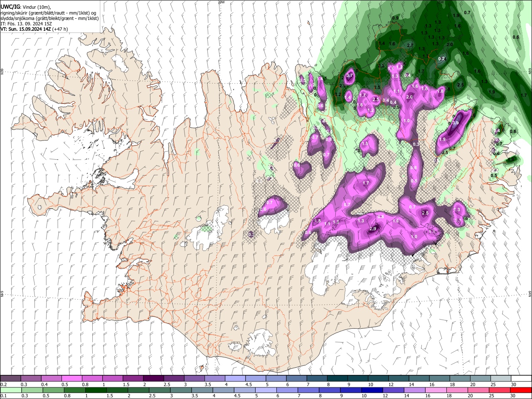Click snow legend swatch between 0.2 and 0.3

(x=11, y=379)
